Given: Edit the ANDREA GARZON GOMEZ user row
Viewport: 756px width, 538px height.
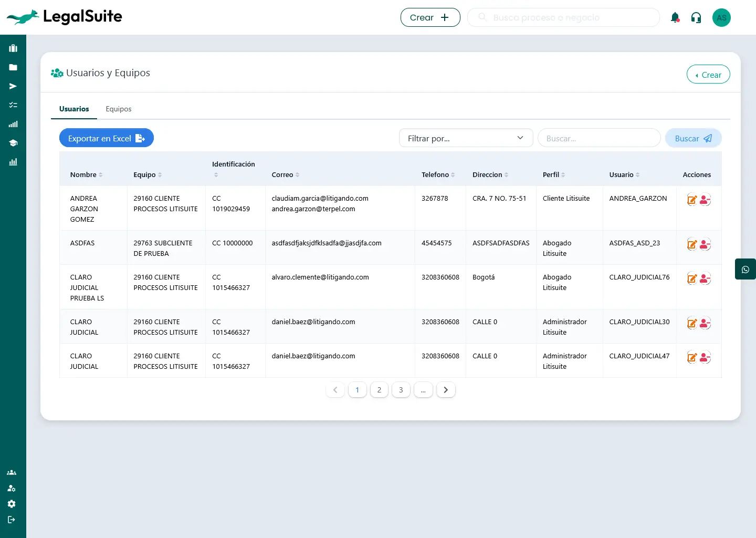Looking at the screenshot, I should [692, 200].
